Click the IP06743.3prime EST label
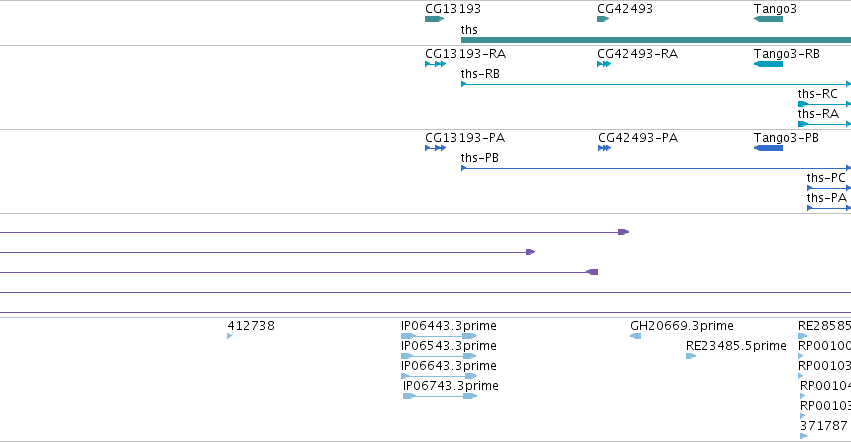 click(450, 386)
